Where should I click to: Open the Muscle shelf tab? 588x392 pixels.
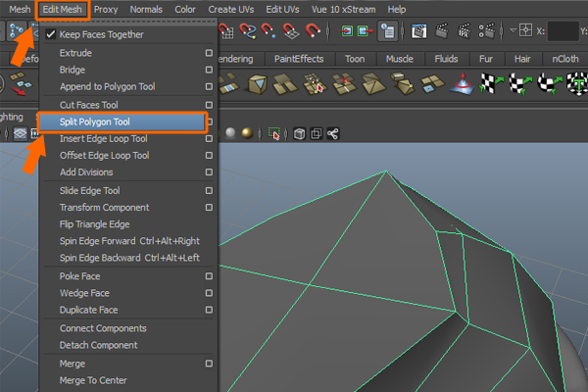coord(398,59)
